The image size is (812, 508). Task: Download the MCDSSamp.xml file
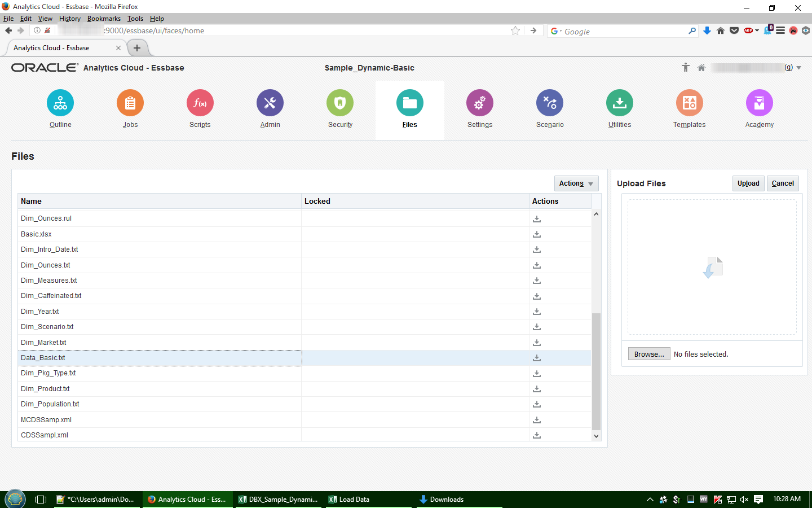coord(537,420)
